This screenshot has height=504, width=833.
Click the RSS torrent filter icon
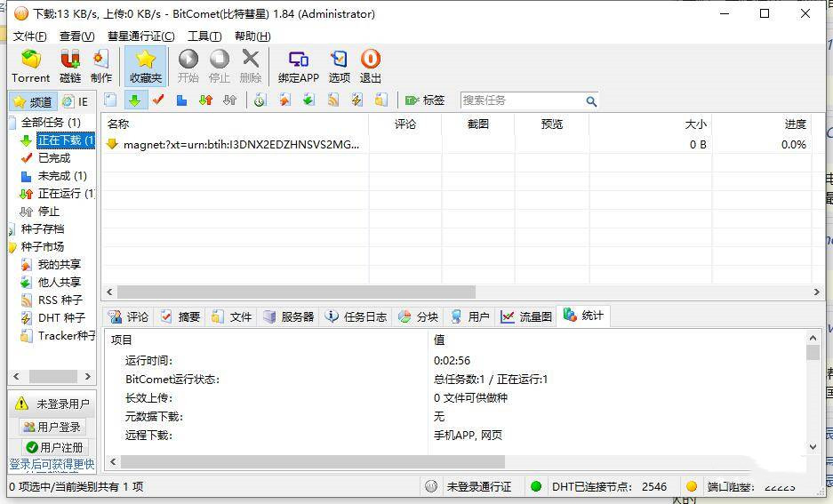click(333, 100)
